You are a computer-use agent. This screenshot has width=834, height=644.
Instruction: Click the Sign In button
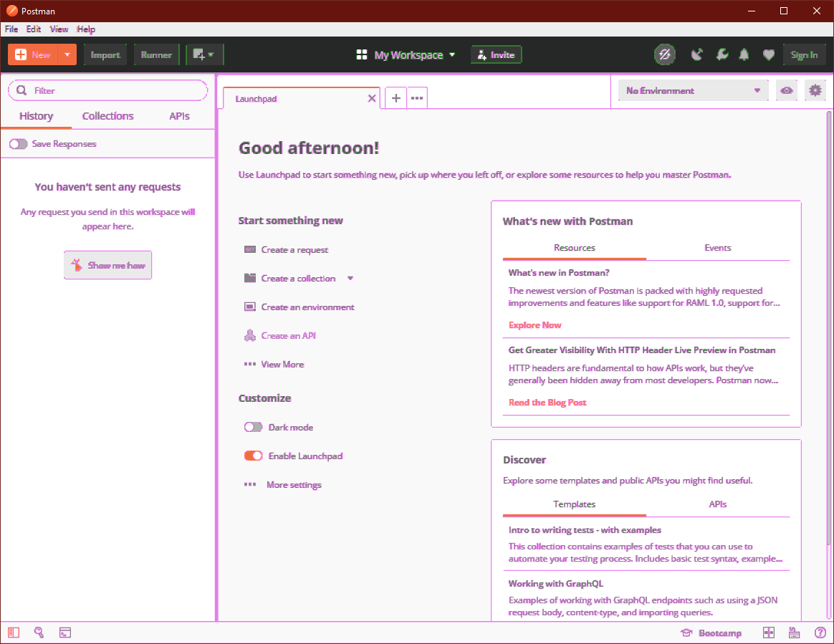click(x=804, y=54)
